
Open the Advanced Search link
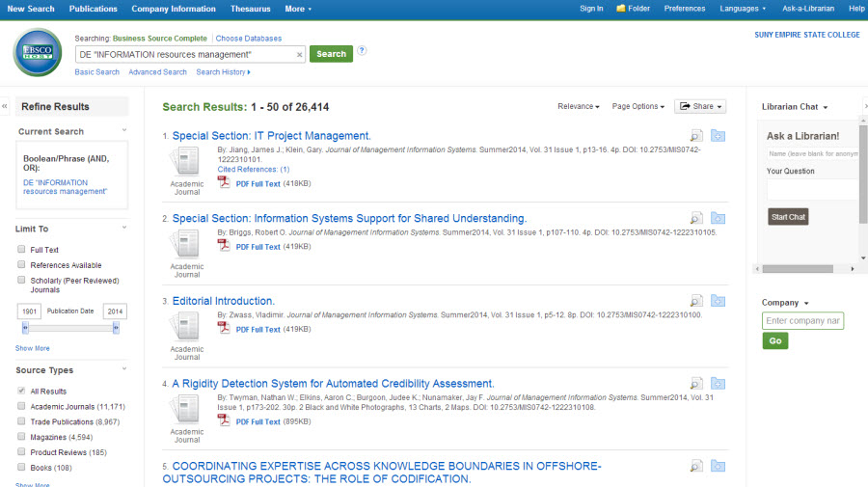[x=157, y=72]
